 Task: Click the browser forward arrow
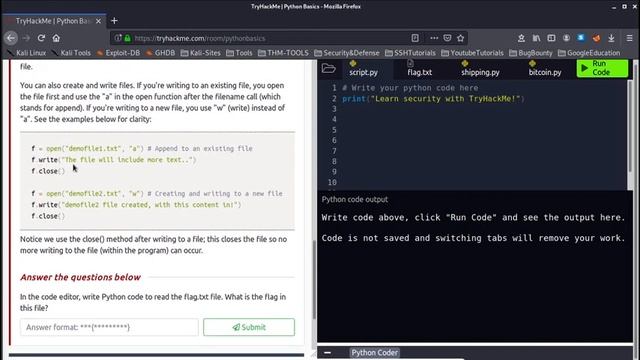coord(26,38)
